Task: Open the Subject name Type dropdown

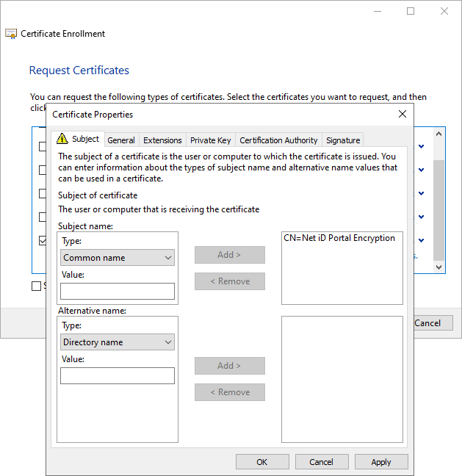Action: pos(118,258)
